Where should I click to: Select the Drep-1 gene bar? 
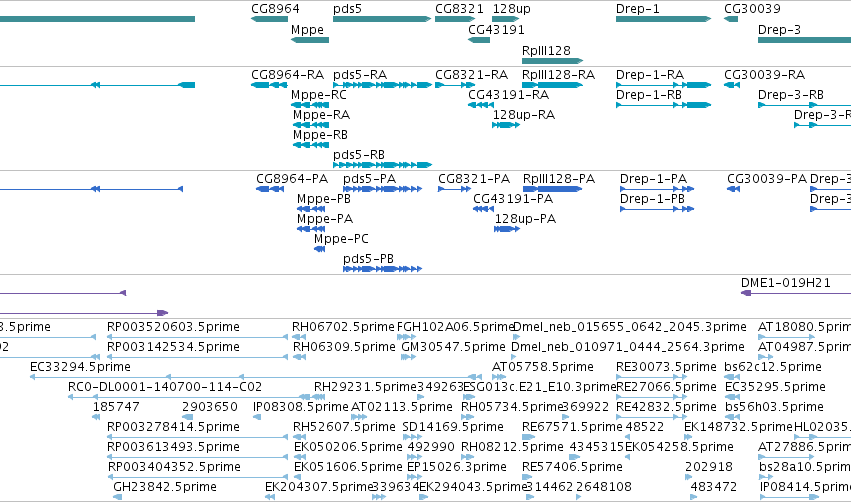(x=663, y=19)
